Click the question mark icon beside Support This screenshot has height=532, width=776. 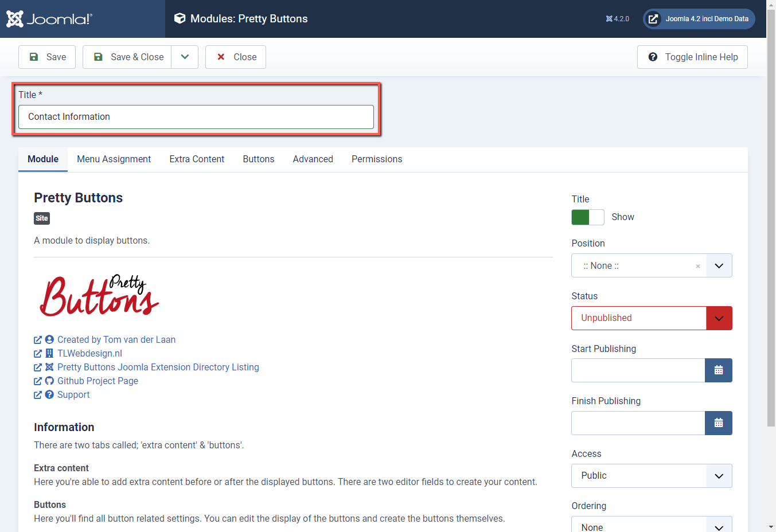(49, 394)
